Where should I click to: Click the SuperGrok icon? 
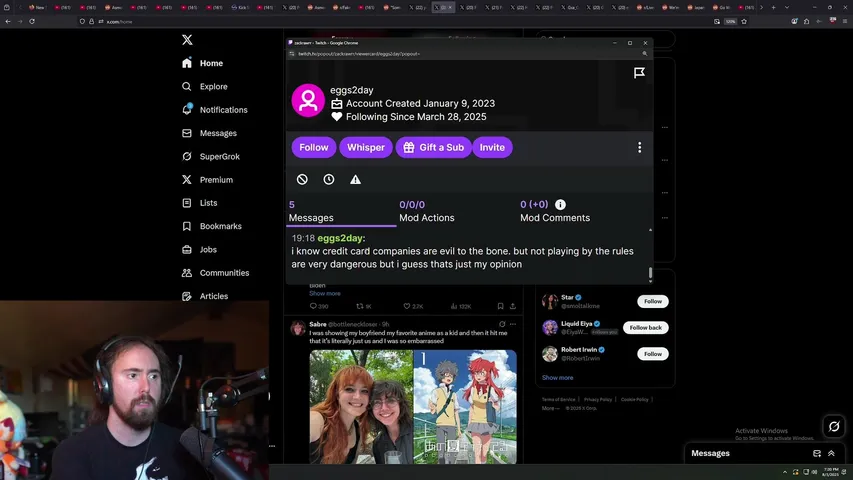(187, 157)
